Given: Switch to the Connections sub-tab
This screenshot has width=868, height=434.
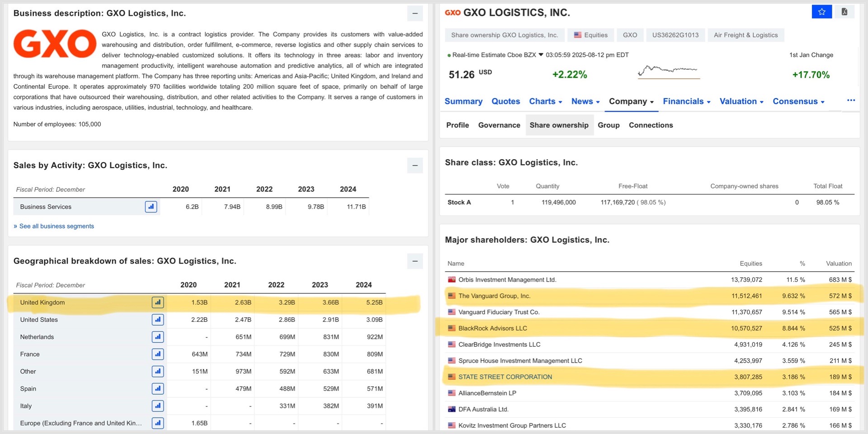Looking at the screenshot, I should click(x=651, y=125).
